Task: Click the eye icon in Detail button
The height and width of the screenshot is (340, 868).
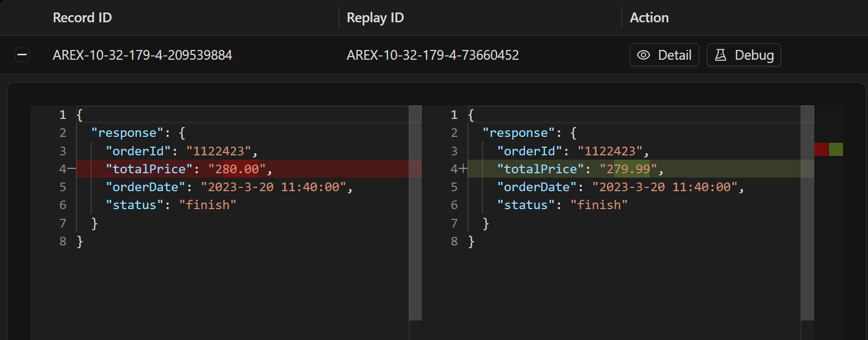Action: [x=643, y=55]
